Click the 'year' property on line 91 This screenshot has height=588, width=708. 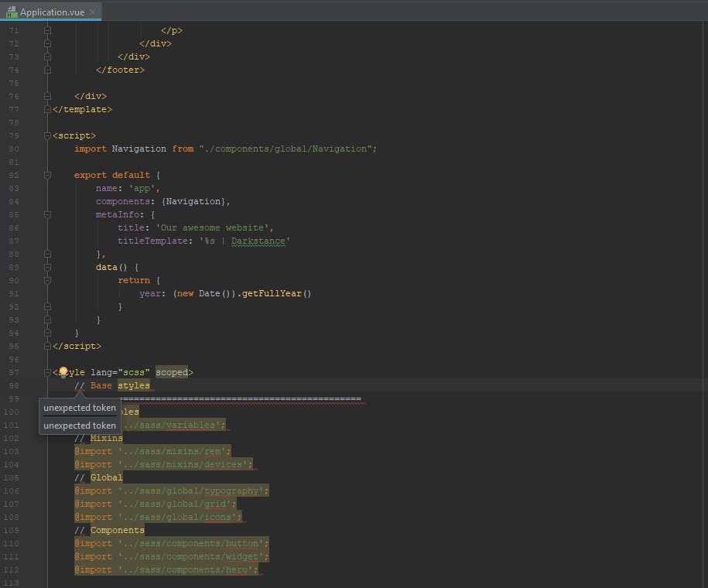tap(150, 293)
